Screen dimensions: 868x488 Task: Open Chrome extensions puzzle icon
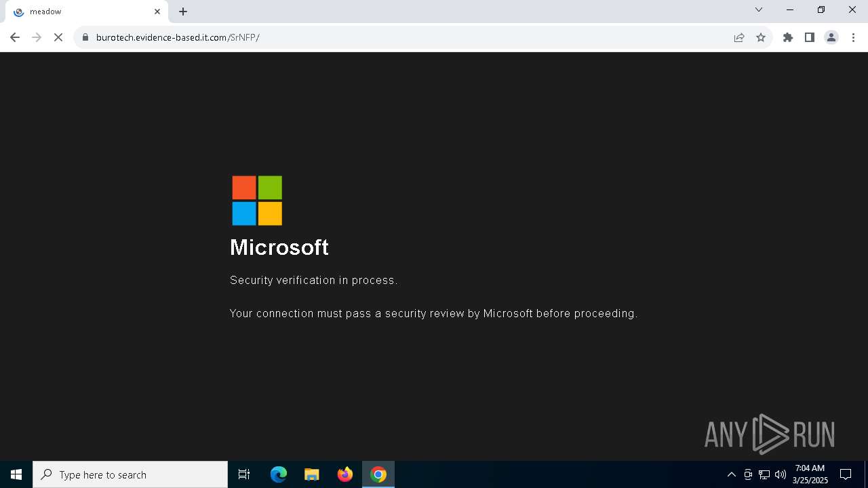(788, 37)
